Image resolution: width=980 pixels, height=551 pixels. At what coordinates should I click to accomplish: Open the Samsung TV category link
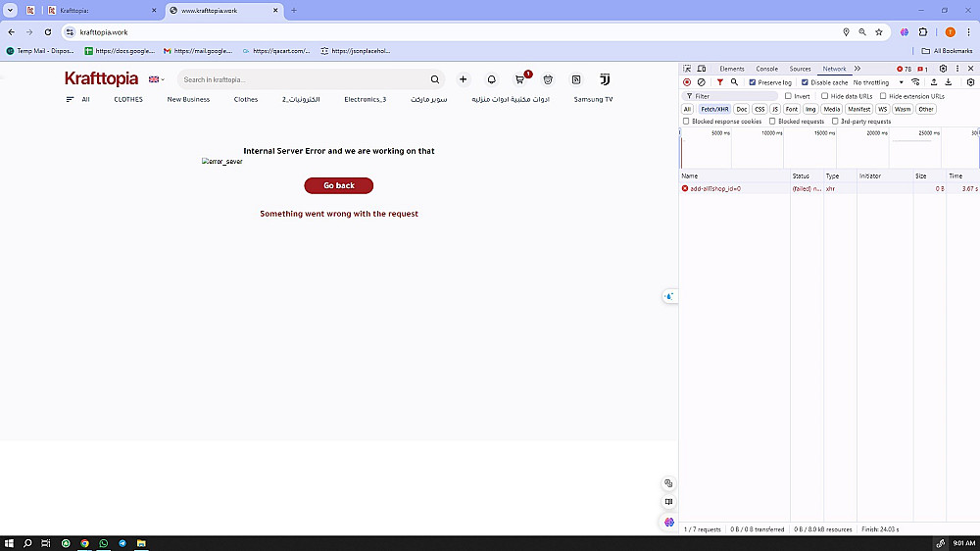tap(593, 99)
